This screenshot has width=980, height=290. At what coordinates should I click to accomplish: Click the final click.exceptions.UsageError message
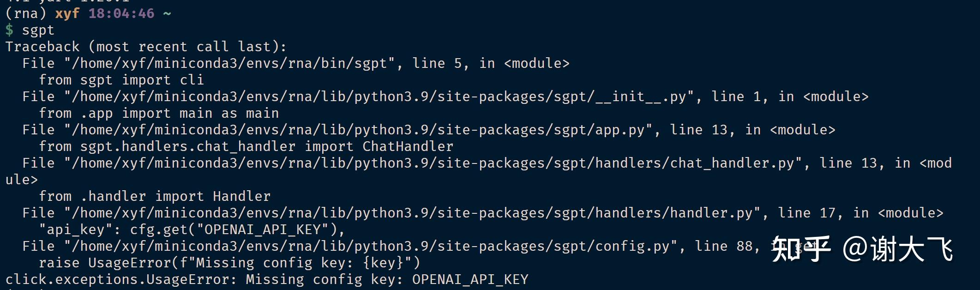pos(267,279)
